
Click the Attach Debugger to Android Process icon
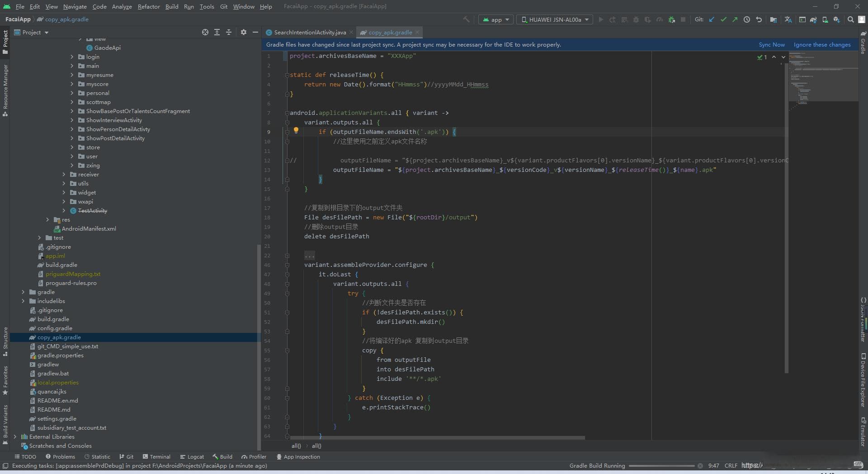[671, 19]
